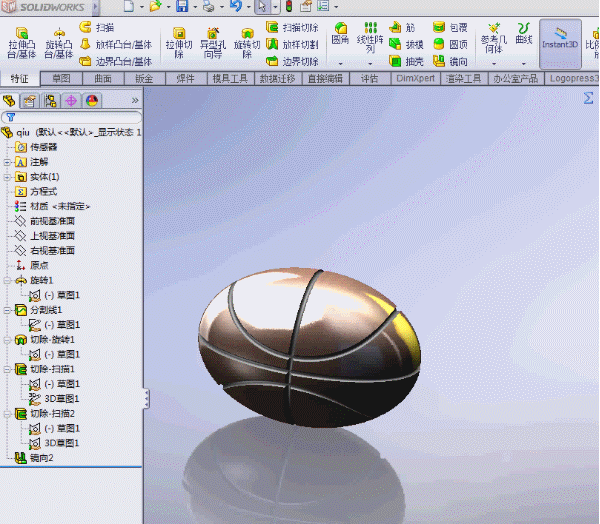Toggle the Instant3D button
The image size is (600, 524).
coord(560,44)
